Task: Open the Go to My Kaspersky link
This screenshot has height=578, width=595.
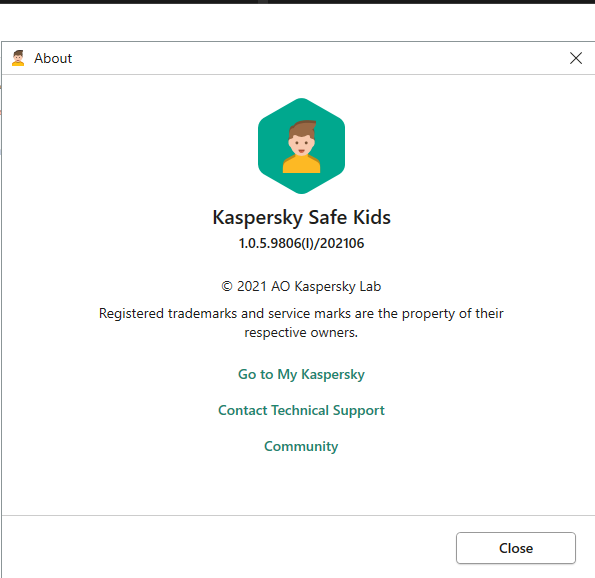Action: click(301, 374)
